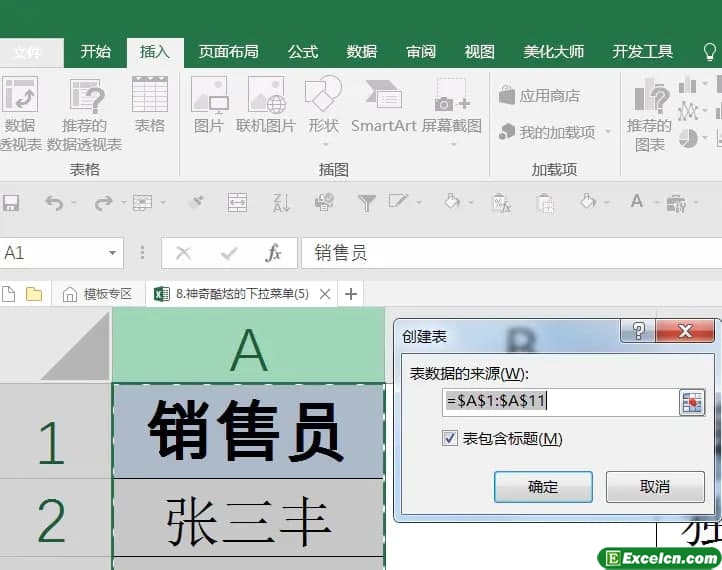The width and height of the screenshot is (722, 570).
Task: Open the 页面布局 ribbon tab
Action: tap(228, 52)
